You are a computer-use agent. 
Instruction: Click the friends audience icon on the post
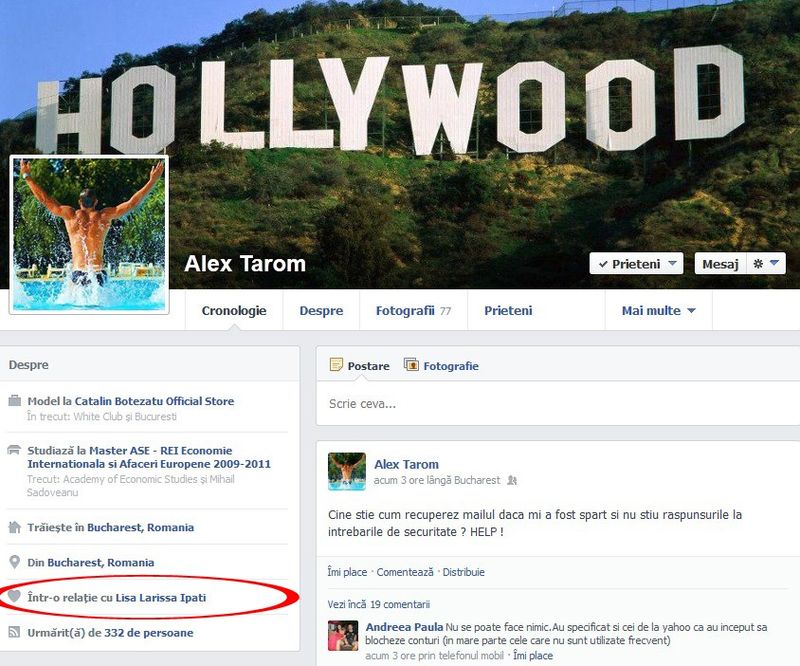point(512,480)
